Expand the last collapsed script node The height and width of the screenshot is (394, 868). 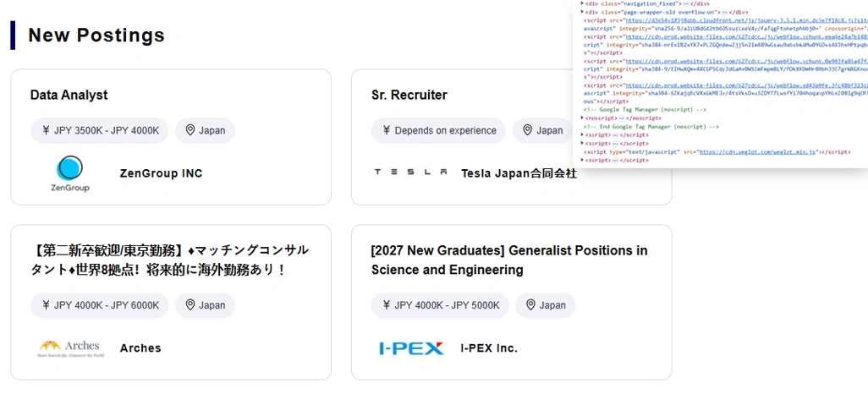pos(582,160)
